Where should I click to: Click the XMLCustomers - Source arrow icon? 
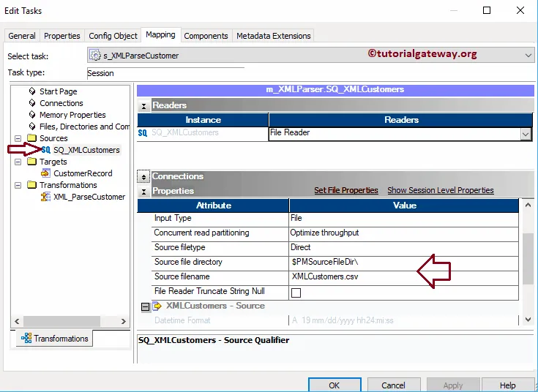(157, 306)
